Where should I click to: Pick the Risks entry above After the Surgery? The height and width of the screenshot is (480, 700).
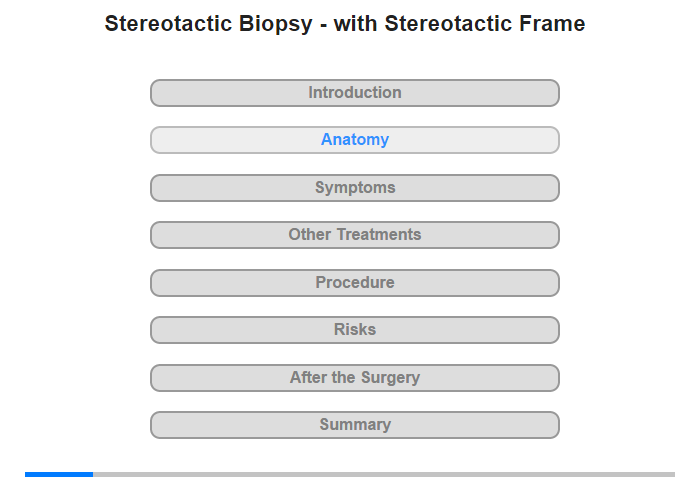pyautogui.click(x=354, y=330)
